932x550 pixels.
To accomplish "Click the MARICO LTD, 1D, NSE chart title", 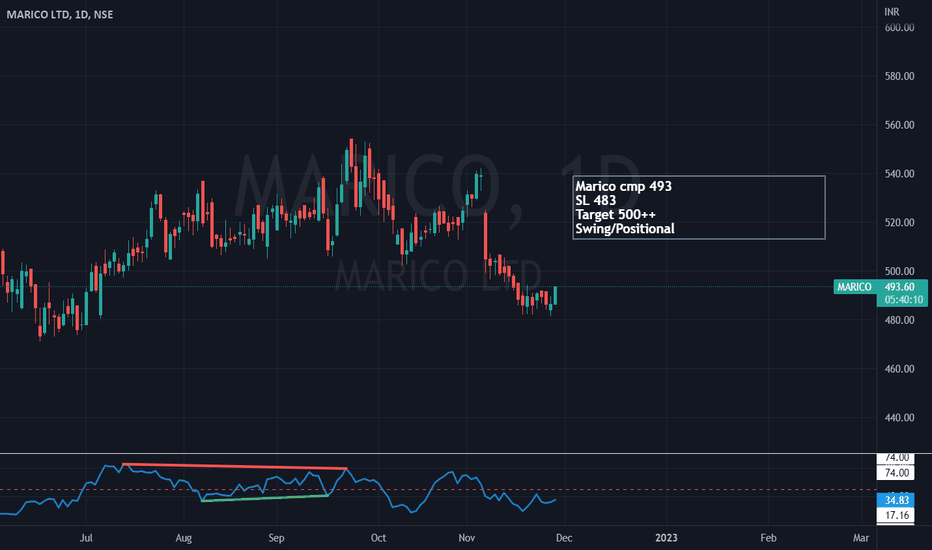I will [59, 14].
